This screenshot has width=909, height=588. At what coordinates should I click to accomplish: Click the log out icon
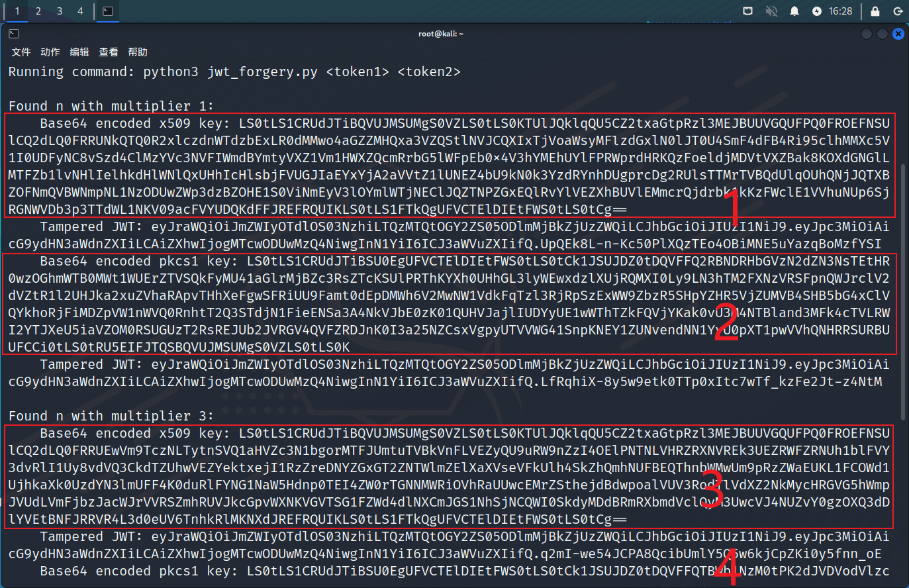(898, 11)
